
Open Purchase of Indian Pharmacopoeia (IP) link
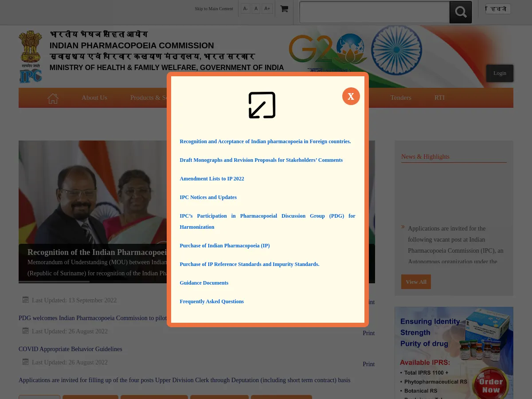pos(224,246)
